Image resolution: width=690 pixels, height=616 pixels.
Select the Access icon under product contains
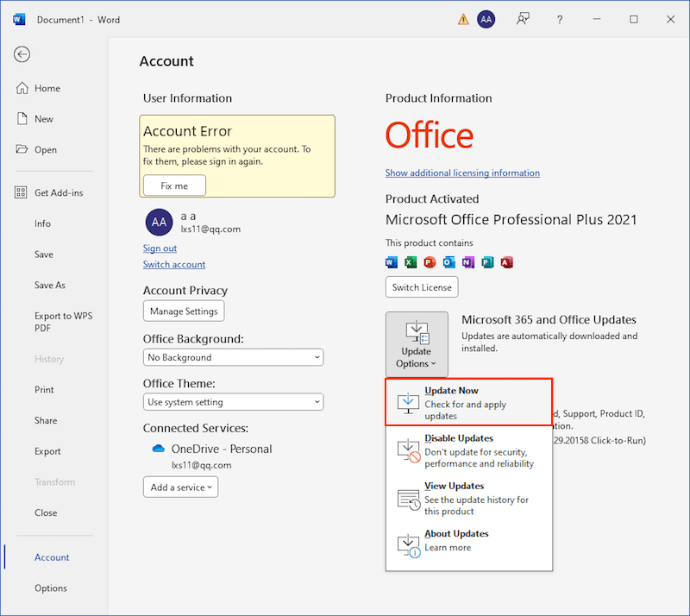coord(506,262)
